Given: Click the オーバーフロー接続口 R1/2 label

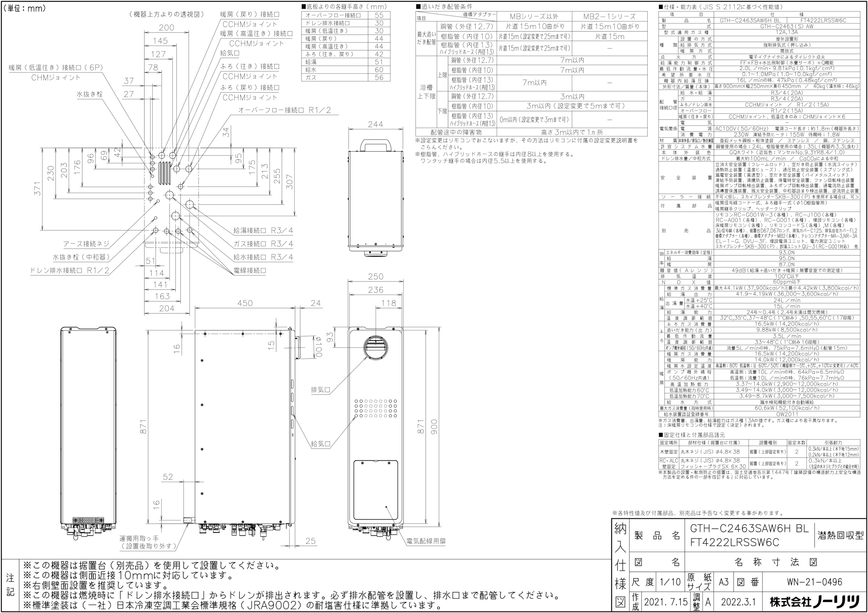Looking at the screenshot, I should point(284,110).
